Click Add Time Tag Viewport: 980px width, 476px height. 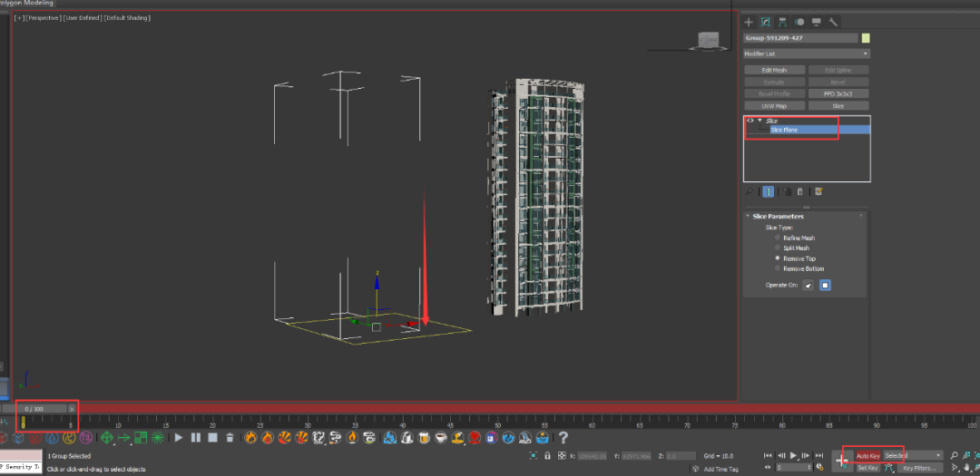pyautogui.click(x=720, y=469)
